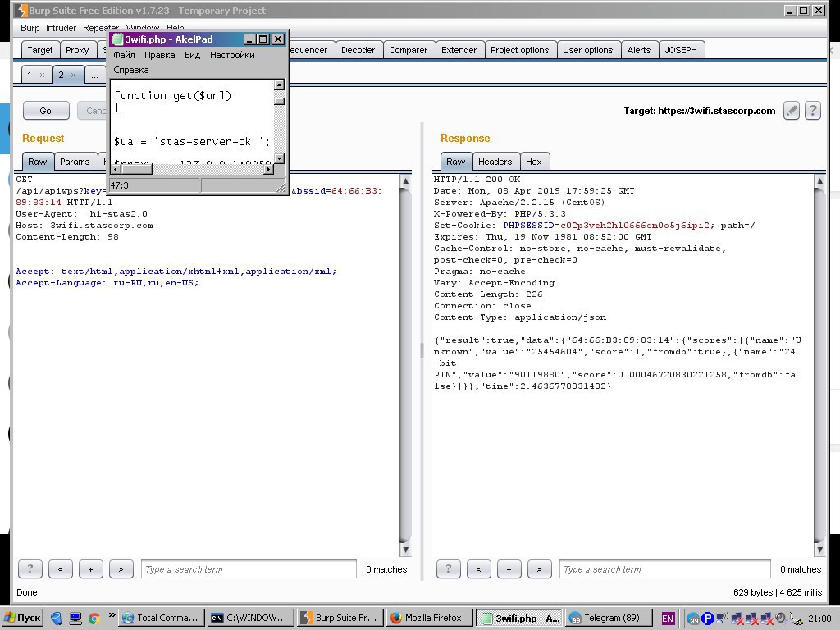840x630 pixels.
Task: Click previous match button in request search
Action: tap(61, 569)
